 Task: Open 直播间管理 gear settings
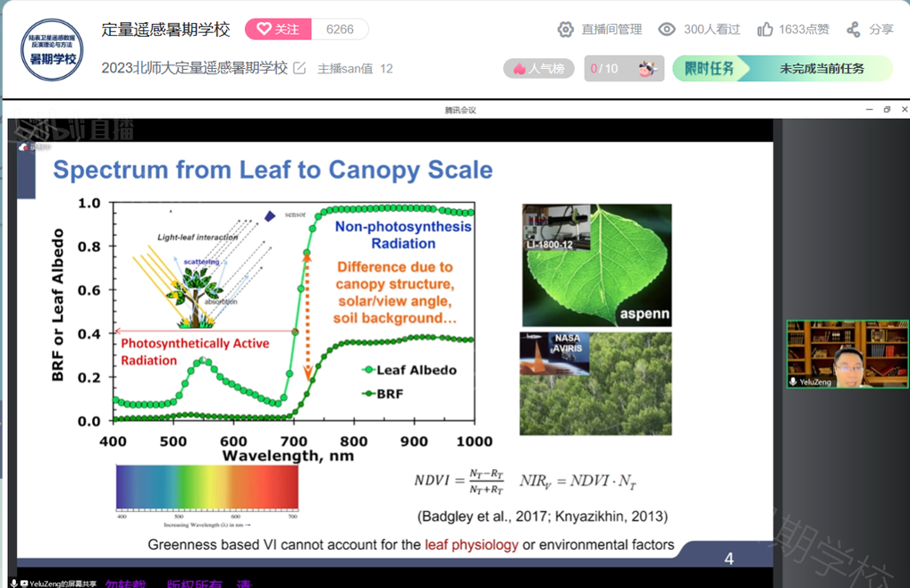pos(565,29)
